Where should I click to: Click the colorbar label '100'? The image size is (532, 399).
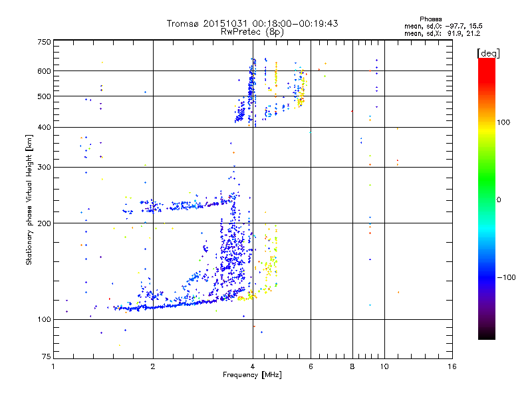pos(503,122)
